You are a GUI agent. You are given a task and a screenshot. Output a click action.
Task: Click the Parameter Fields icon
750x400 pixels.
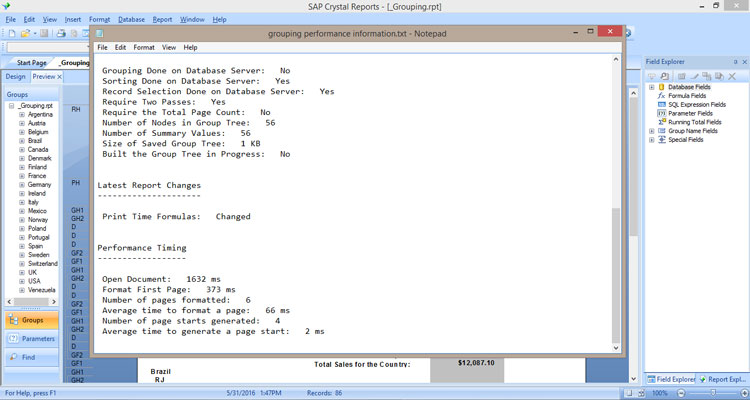662,113
